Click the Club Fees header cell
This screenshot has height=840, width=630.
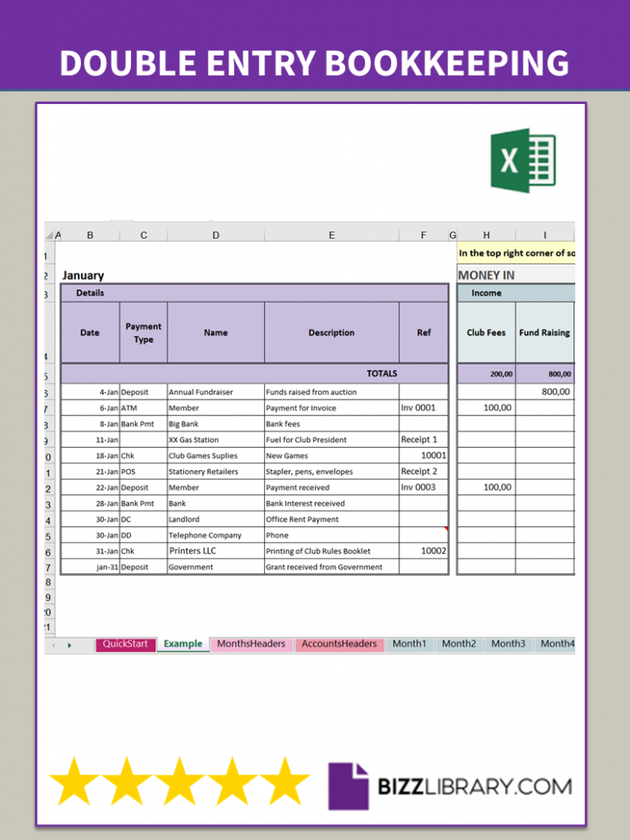coord(486,332)
